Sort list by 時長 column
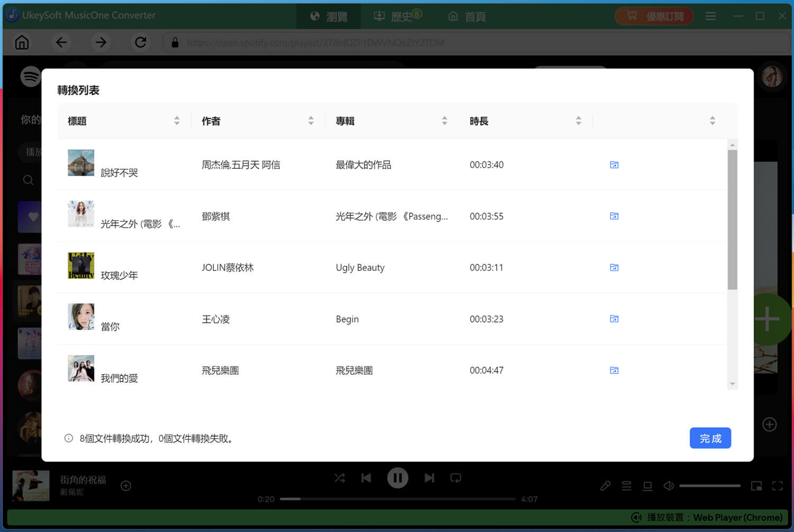This screenshot has height=532, width=794. click(579, 121)
